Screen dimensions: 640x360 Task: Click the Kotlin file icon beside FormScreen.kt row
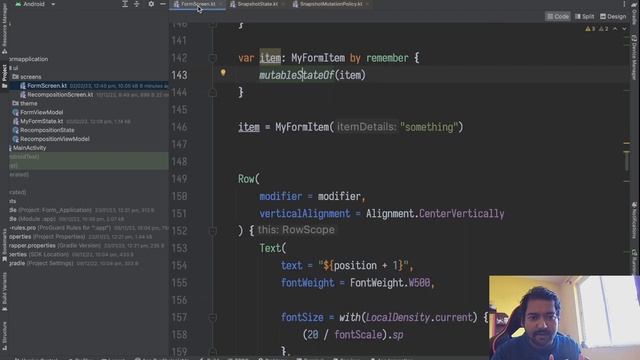click(x=23, y=86)
